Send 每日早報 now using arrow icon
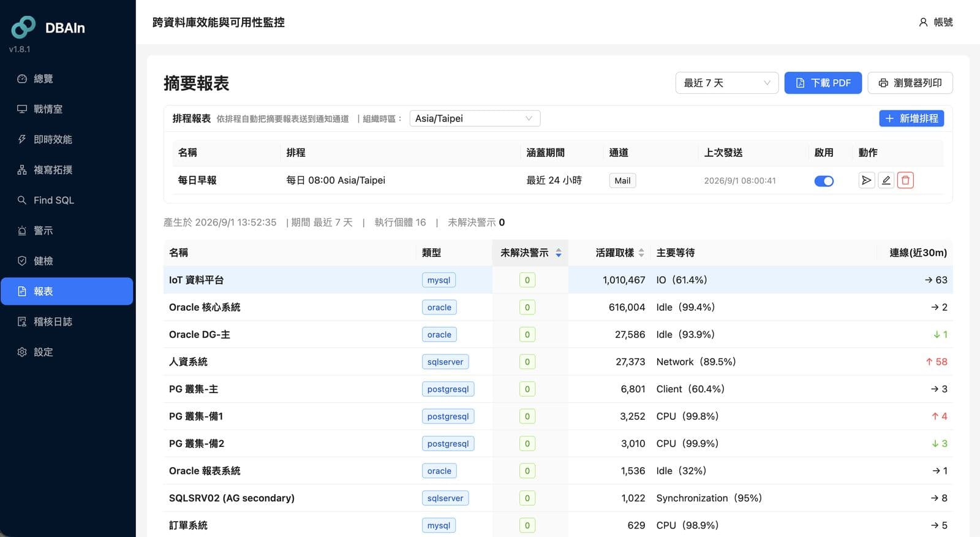 pyautogui.click(x=866, y=180)
